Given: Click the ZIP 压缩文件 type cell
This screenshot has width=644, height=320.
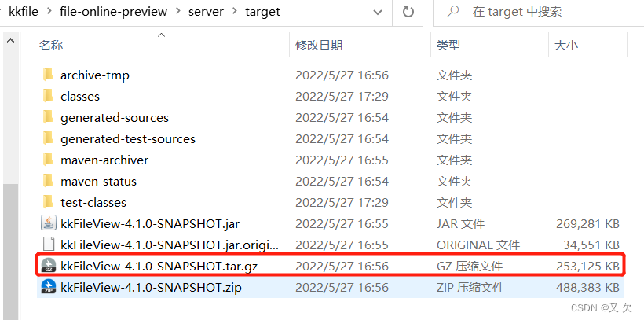Looking at the screenshot, I should pos(470,287).
